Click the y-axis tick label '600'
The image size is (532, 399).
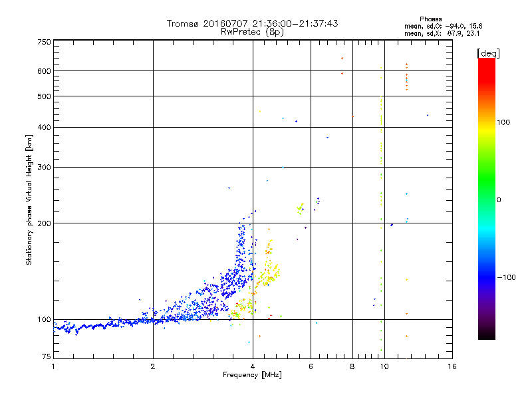coord(44,71)
